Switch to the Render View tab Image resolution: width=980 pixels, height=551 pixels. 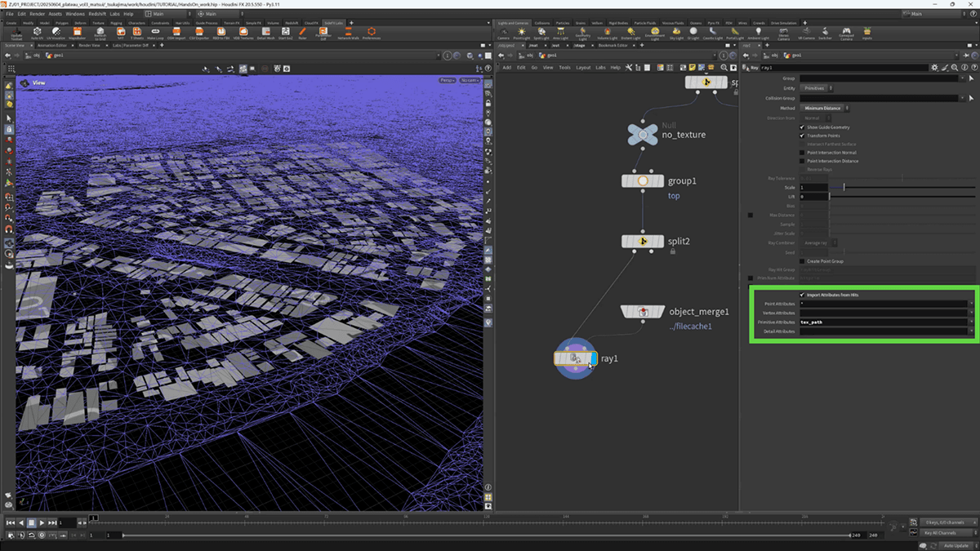coord(87,45)
